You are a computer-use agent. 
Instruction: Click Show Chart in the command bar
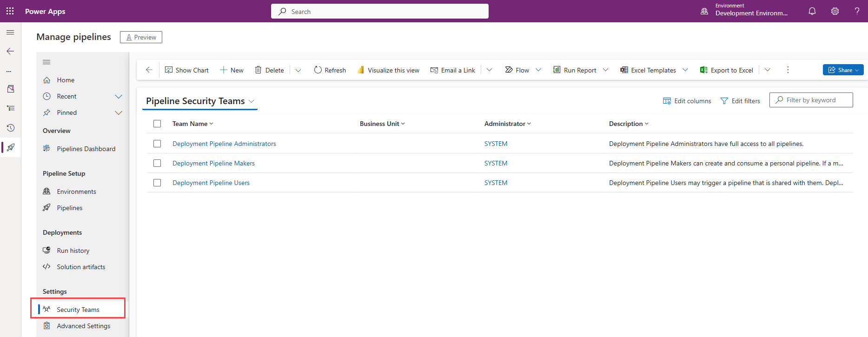click(x=186, y=70)
